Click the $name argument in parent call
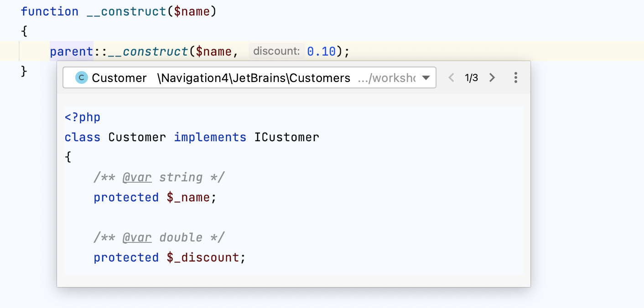Viewport: 644px width, 308px height. coord(213,51)
